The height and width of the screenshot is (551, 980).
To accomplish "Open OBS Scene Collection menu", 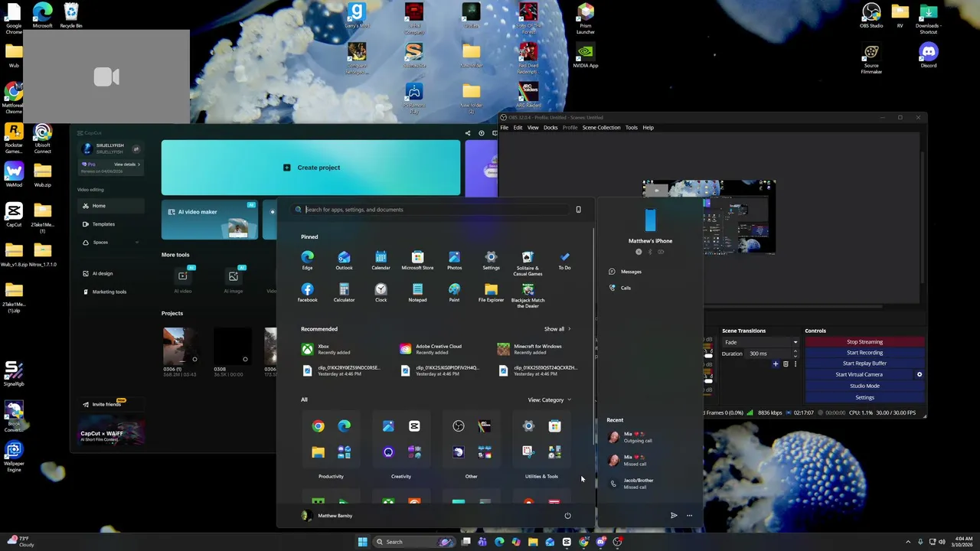I will pos(601,128).
